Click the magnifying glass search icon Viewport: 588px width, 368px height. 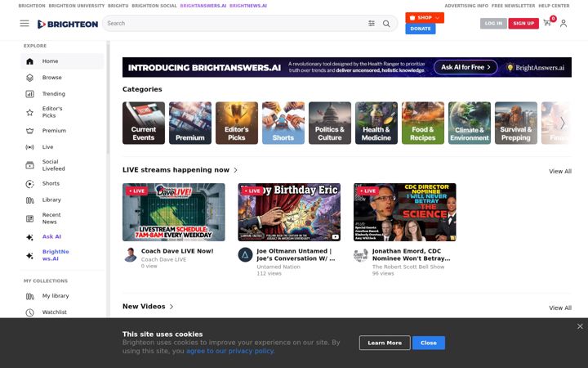(x=386, y=24)
